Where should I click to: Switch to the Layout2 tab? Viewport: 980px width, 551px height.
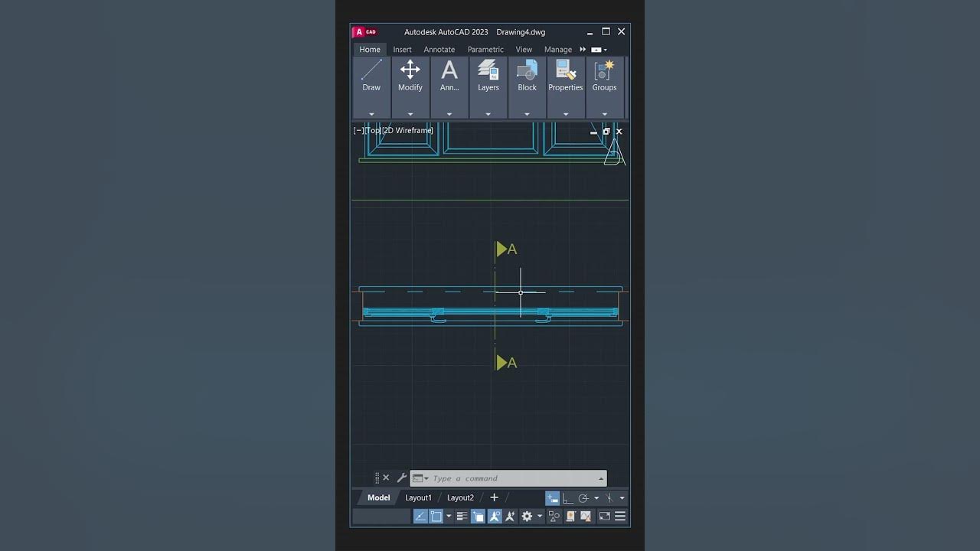460,497
